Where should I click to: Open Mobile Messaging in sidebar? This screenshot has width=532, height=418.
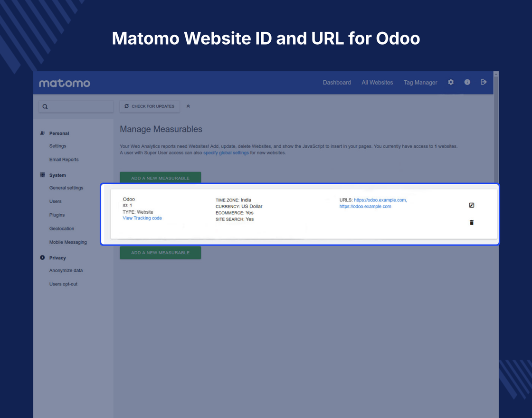(68, 242)
